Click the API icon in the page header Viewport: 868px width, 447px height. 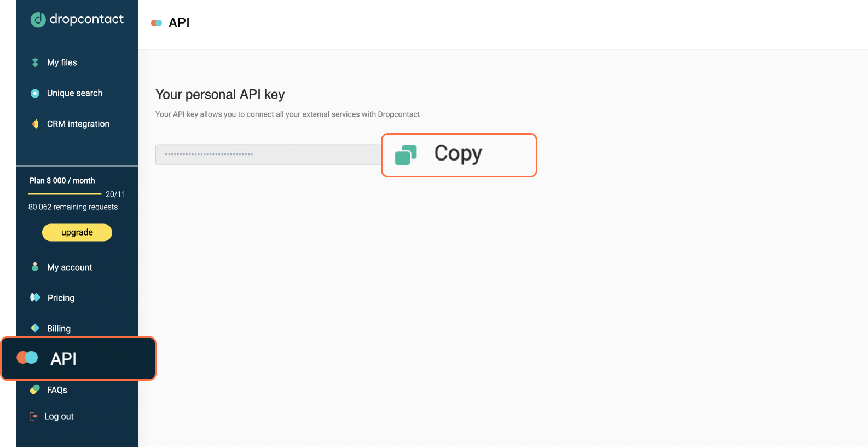155,22
